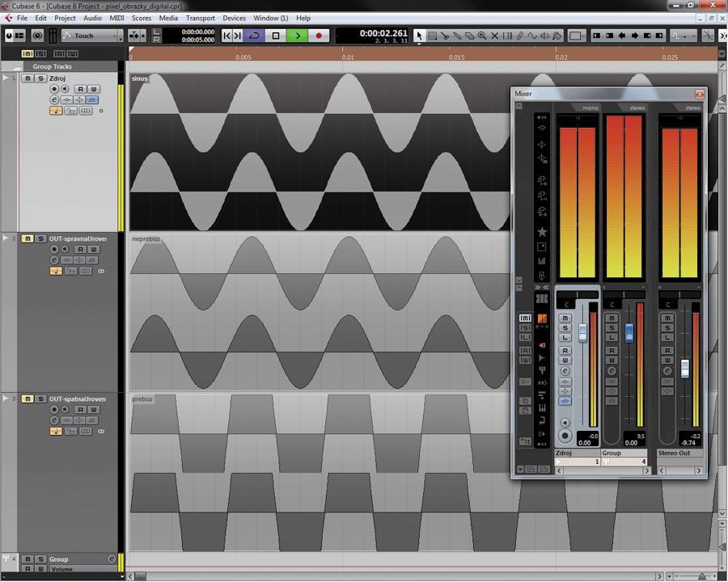Click the Stop transport button

point(276,36)
